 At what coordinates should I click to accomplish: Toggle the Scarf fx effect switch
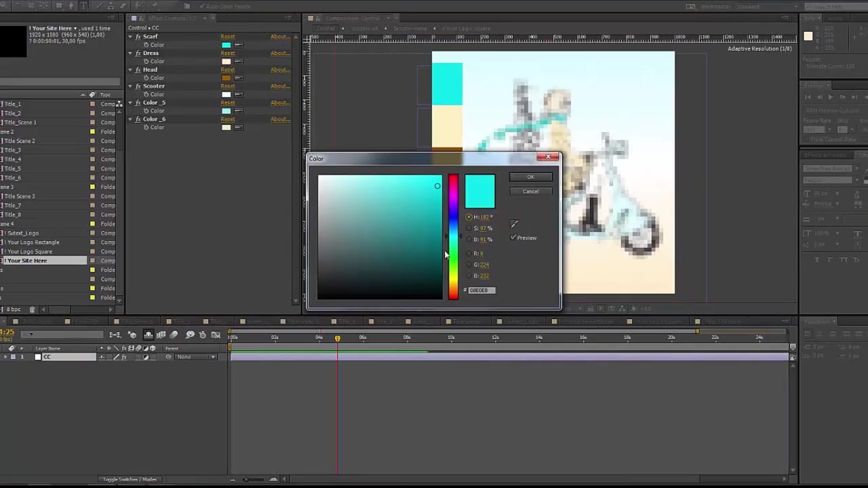(138, 37)
